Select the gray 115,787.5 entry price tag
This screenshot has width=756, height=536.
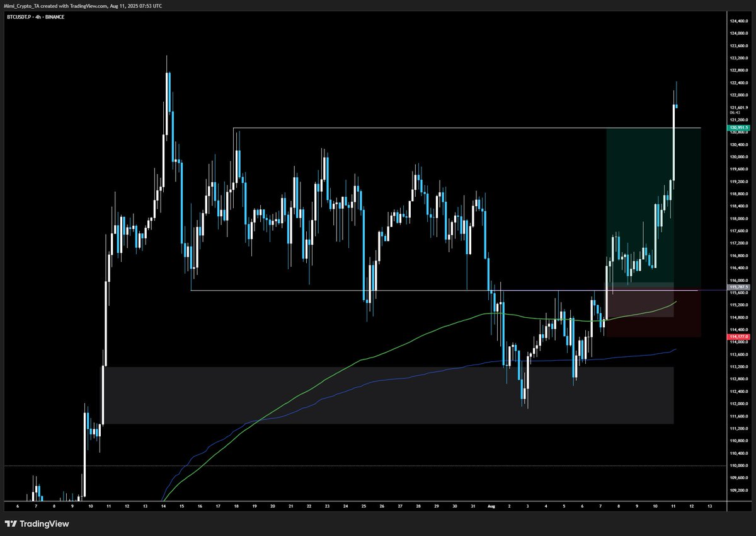(738, 288)
